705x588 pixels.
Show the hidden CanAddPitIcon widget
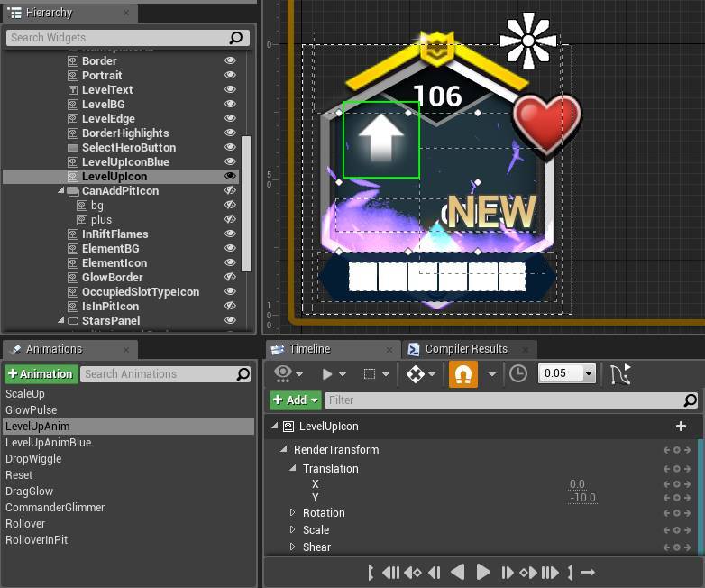[x=230, y=190]
